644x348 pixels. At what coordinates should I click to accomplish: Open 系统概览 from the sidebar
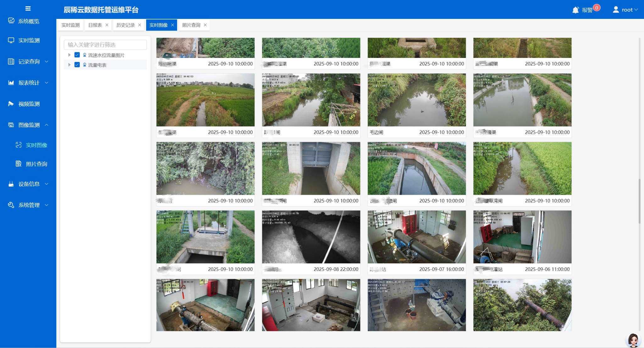pos(28,21)
